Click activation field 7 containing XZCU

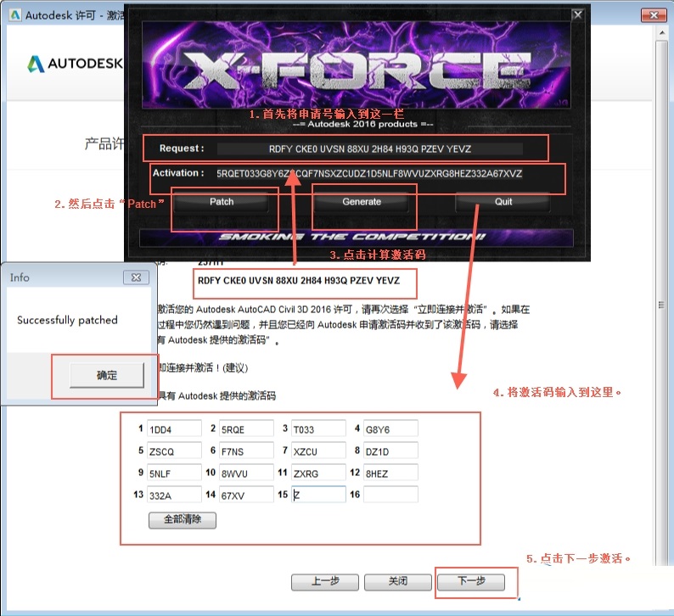pos(318,451)
